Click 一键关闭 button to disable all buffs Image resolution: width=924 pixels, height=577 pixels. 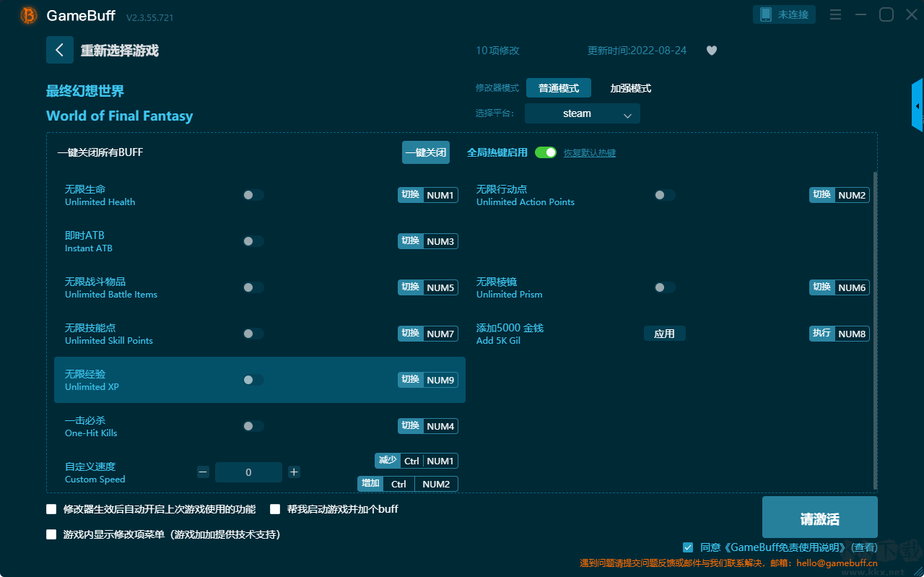pos(426,152)
